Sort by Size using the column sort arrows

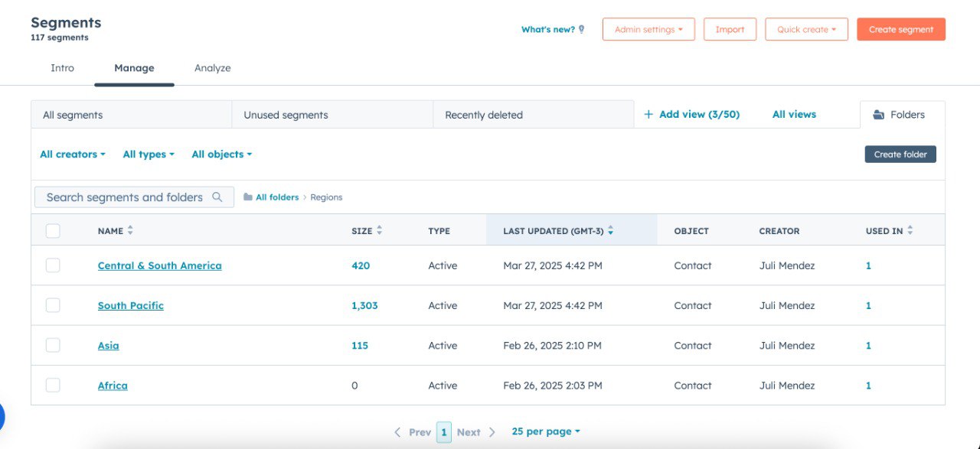tap(380, 230)
